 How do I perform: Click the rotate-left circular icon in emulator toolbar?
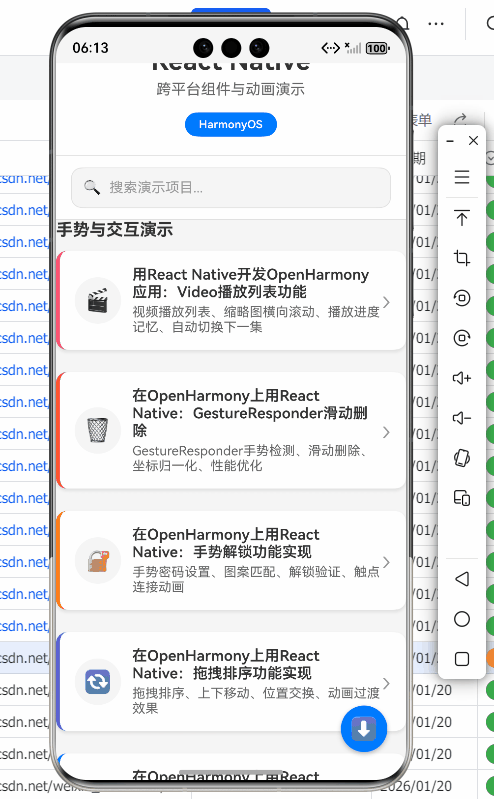(462, 298)
